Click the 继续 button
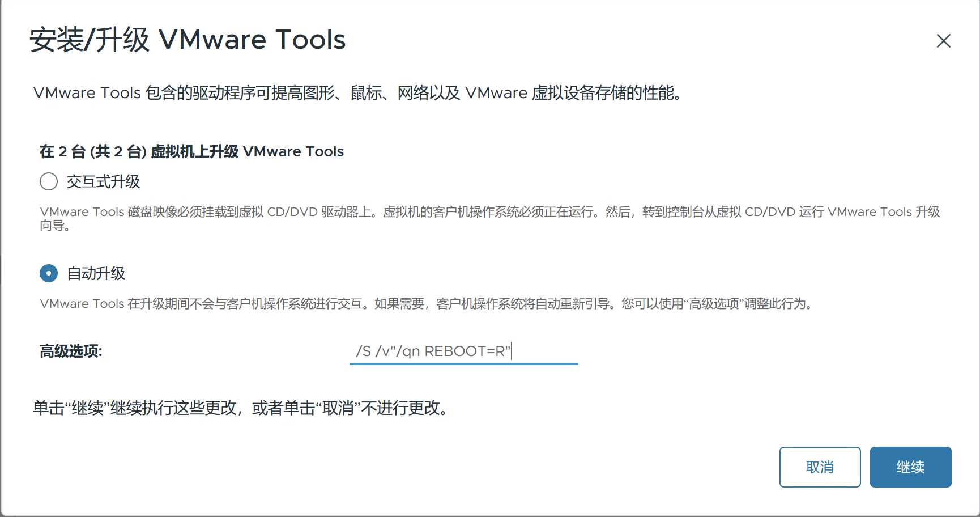The height and width of the screenshot is (517, 980). 910,467
